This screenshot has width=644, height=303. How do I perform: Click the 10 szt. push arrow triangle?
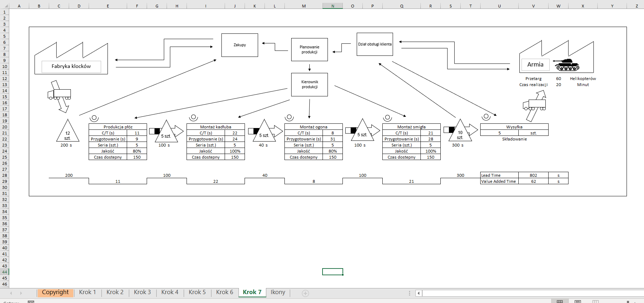(460, 131)
